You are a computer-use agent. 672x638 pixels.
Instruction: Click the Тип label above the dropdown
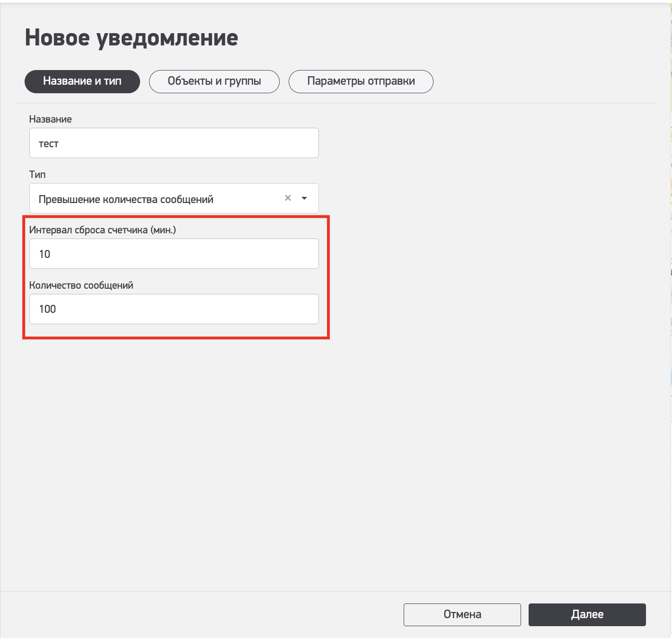click(37, 175)
